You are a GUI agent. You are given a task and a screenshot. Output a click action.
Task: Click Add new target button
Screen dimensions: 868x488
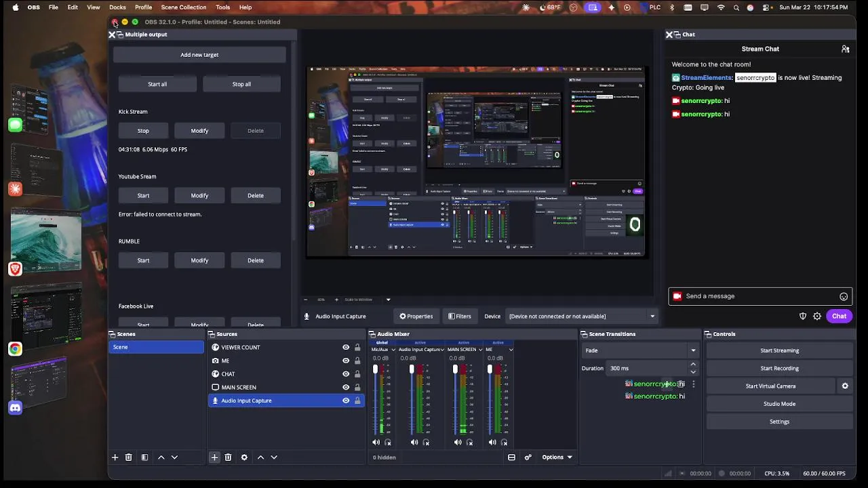[199, 55]
